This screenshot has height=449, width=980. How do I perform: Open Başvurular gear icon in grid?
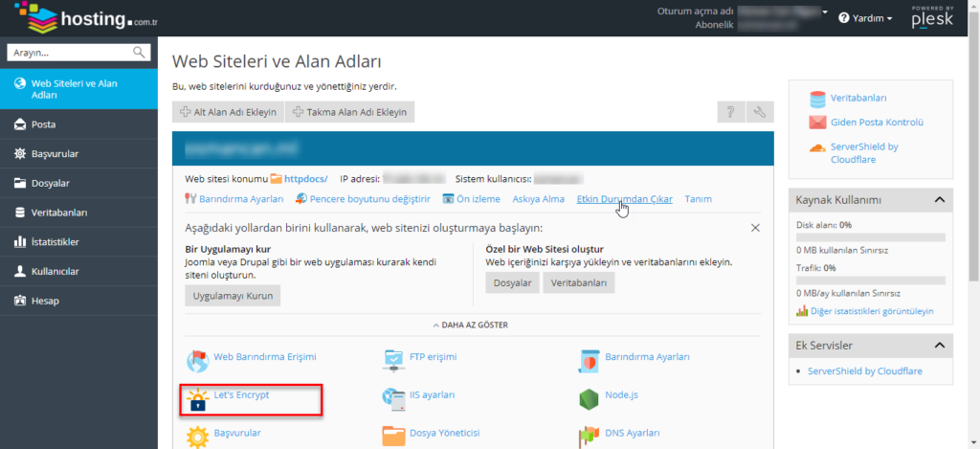[x=197, y=437]
